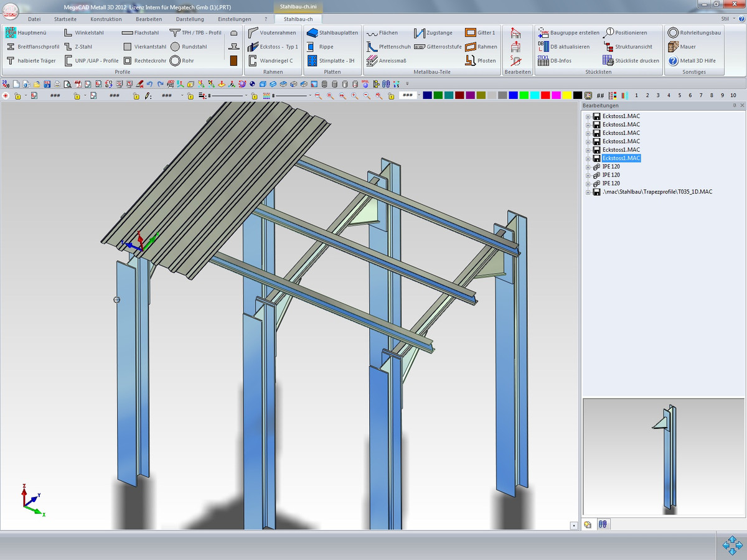
Task: Open the Darstellung tab
Action: (190, 19)
